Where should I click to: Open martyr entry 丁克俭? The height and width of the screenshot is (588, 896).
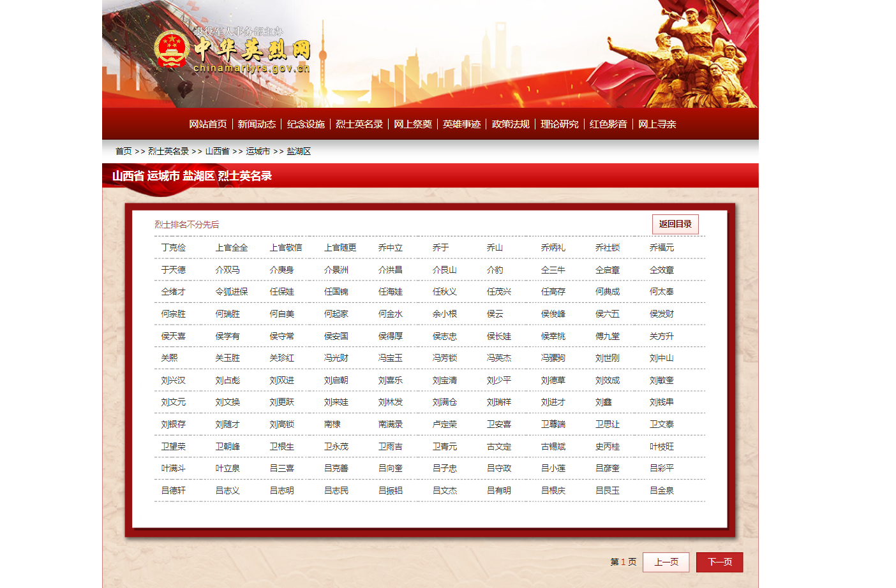[174, 247]
